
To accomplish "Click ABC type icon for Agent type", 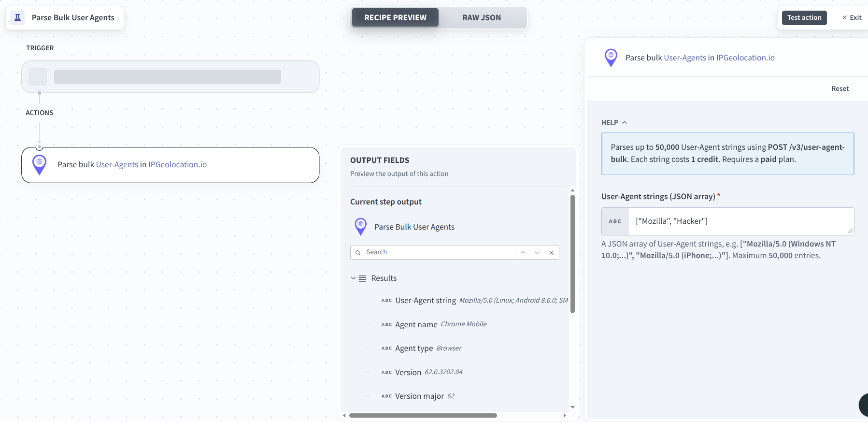I will [386, 349].
